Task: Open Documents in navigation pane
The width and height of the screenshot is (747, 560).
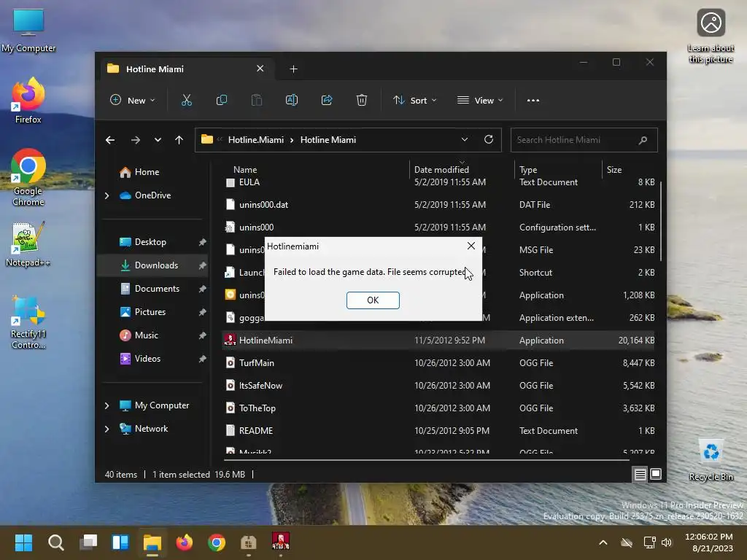Action: tap(157, 289)
